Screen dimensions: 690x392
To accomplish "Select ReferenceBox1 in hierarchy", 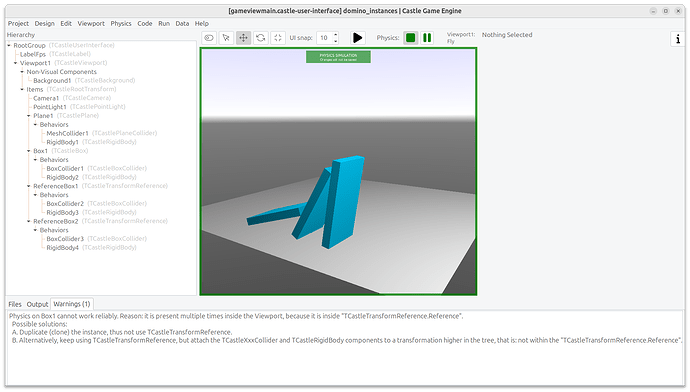I will click(x=55, y=186).
